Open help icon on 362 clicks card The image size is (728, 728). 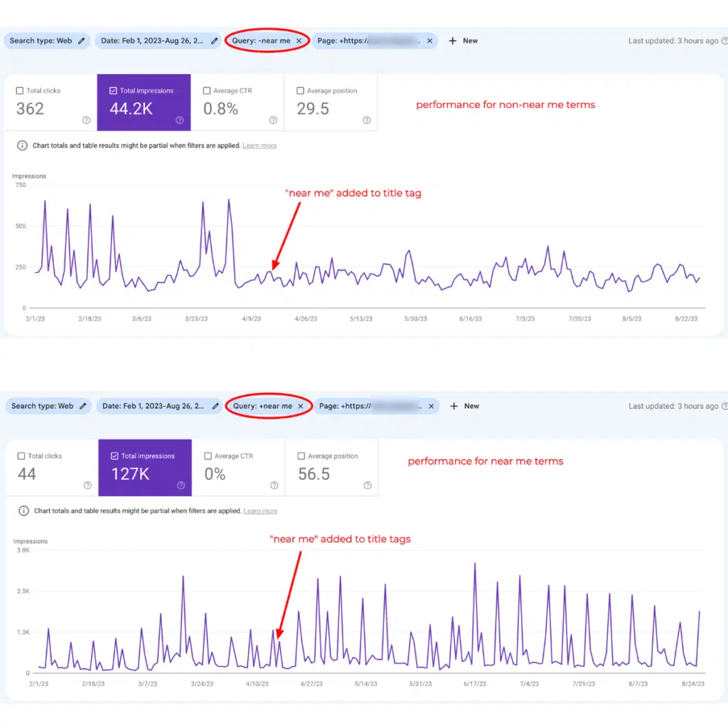(x=86, y=120)
